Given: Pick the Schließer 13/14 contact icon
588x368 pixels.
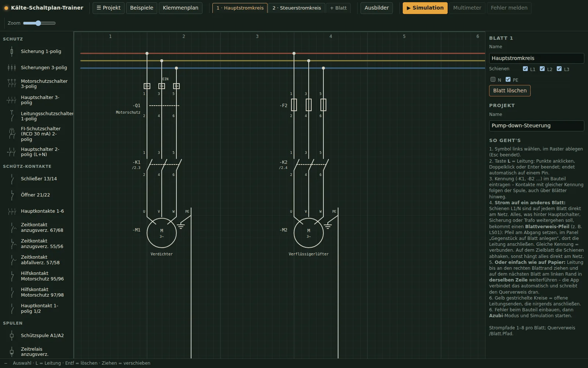Looking at the screenshot, I should coord(12,179).
